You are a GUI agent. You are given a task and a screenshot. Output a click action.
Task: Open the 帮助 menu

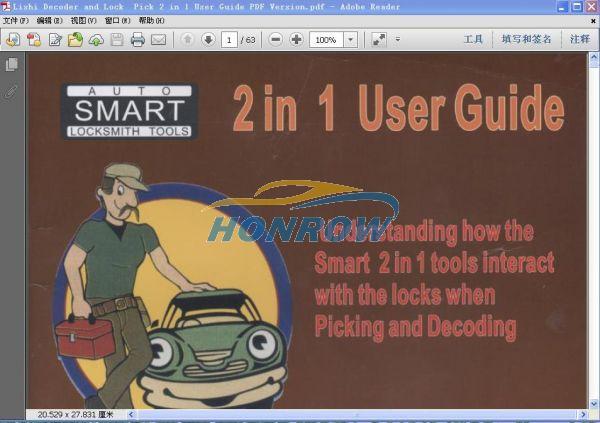(152, 21)
